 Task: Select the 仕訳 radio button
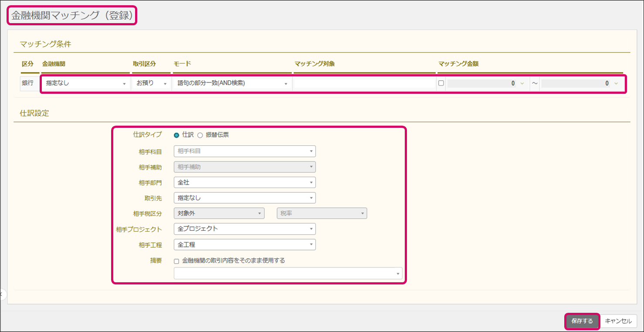176,135
